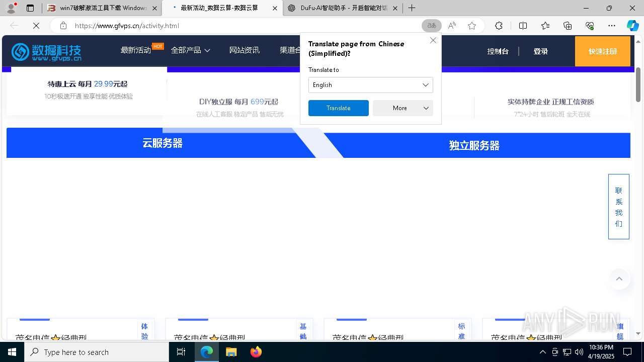Close the 最新活动 tab

coord(275,8)
